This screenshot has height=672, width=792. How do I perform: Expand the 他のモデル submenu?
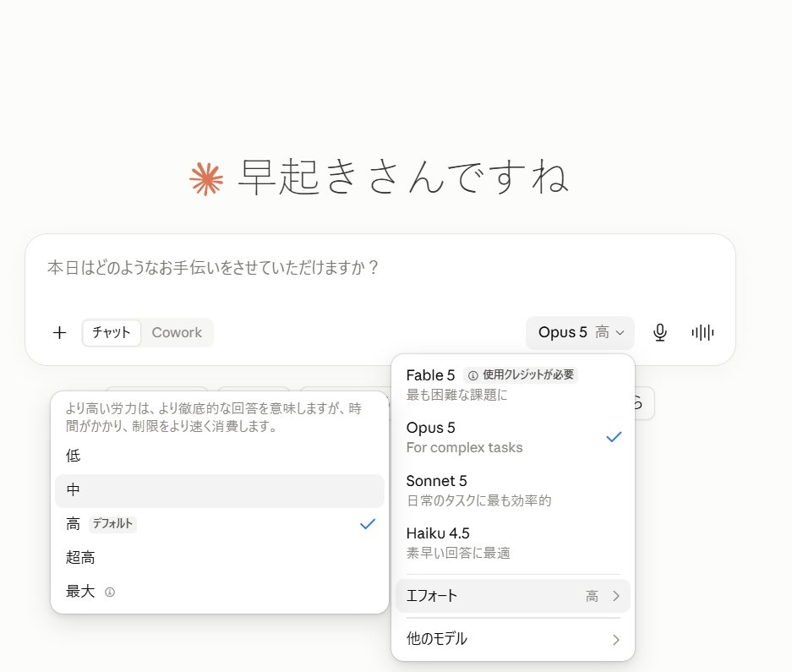[x=513, y=639]
